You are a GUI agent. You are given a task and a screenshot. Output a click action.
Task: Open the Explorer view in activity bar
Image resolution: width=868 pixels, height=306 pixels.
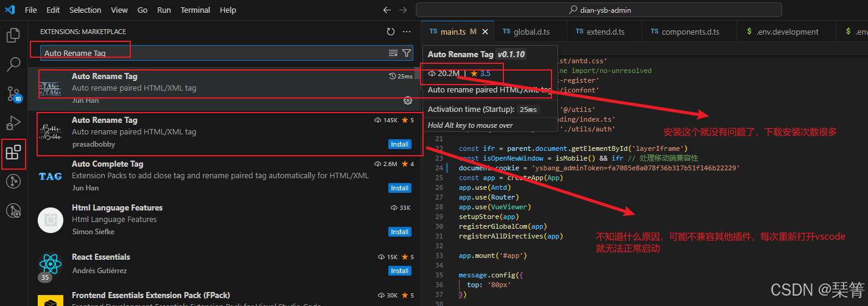point(13,35)
